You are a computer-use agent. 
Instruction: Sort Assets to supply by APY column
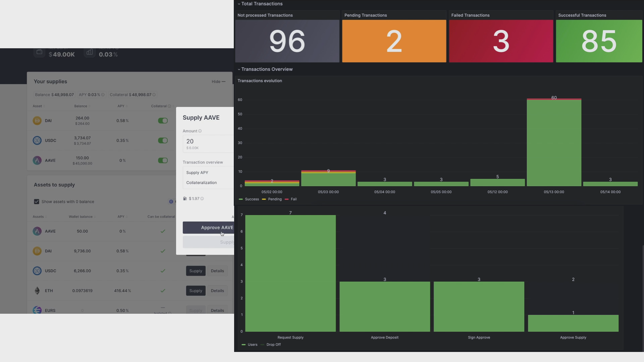pyautogui.click(x=122, y=217)
